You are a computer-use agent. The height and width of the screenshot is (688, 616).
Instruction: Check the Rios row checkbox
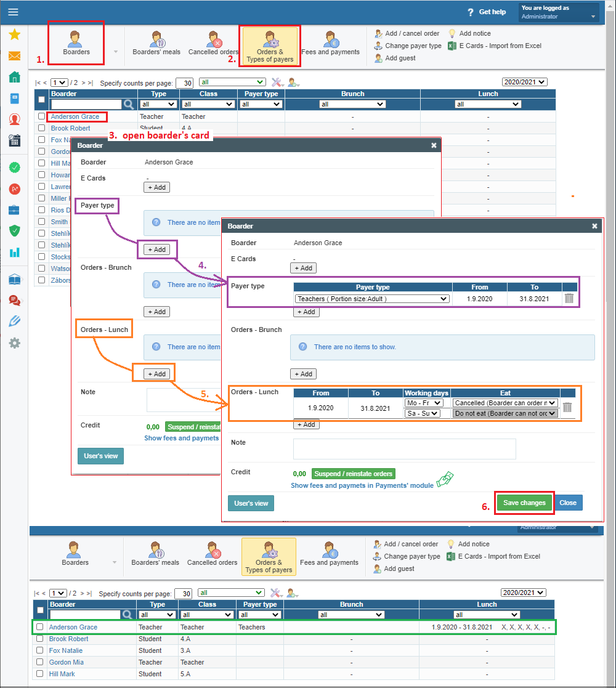pos(41,210)
